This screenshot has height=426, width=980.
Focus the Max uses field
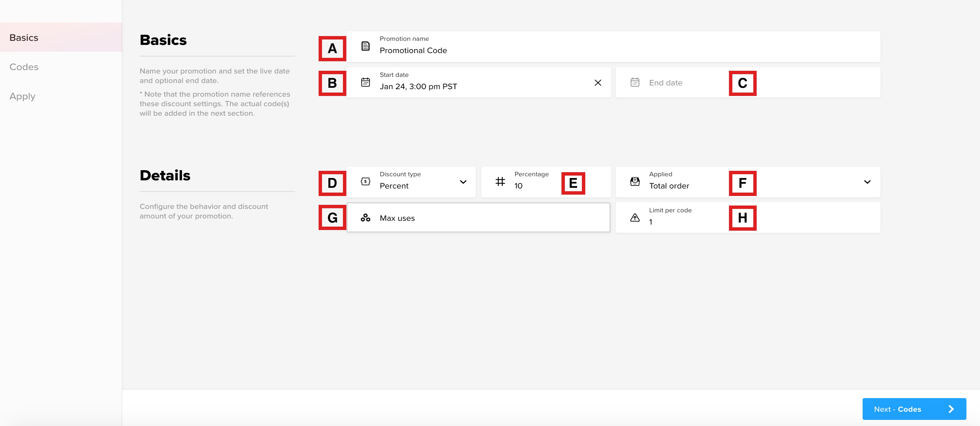(x=478, y=217)
